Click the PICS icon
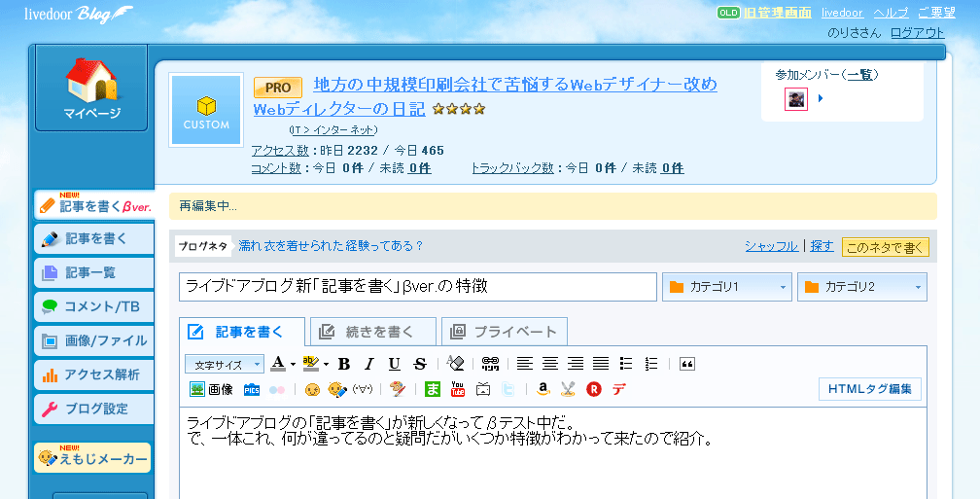 click(251, 389)
